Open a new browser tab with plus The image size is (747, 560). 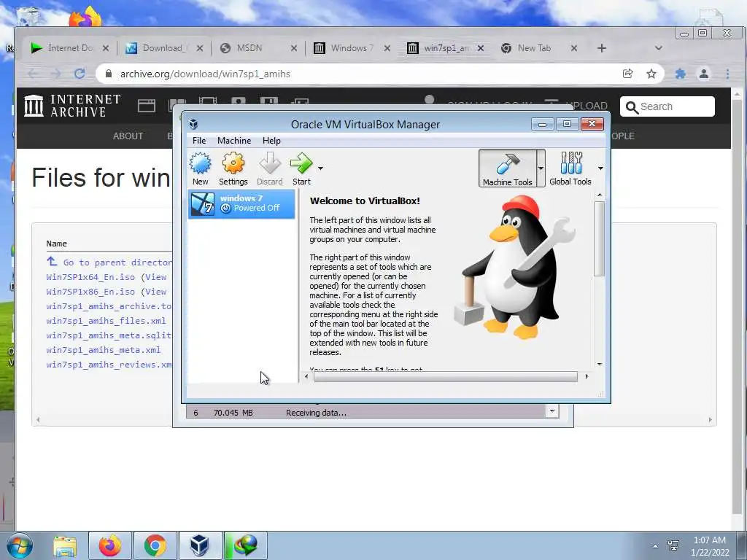point(602,48)
